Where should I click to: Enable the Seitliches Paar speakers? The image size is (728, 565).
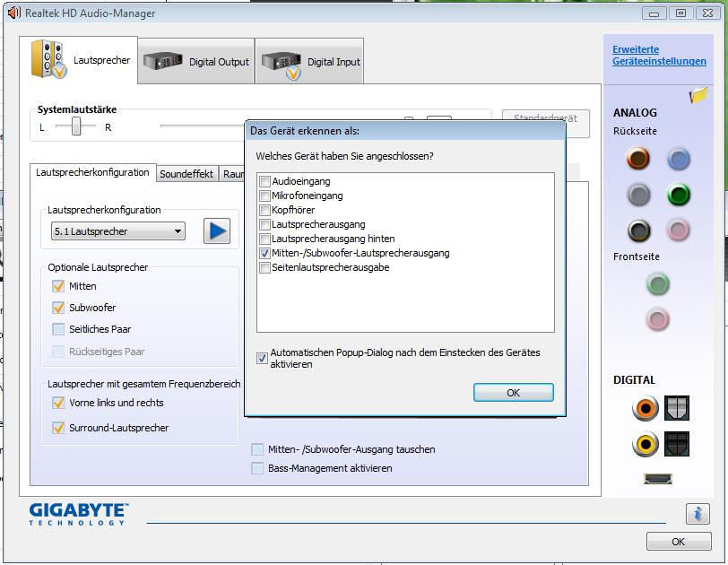58,329
